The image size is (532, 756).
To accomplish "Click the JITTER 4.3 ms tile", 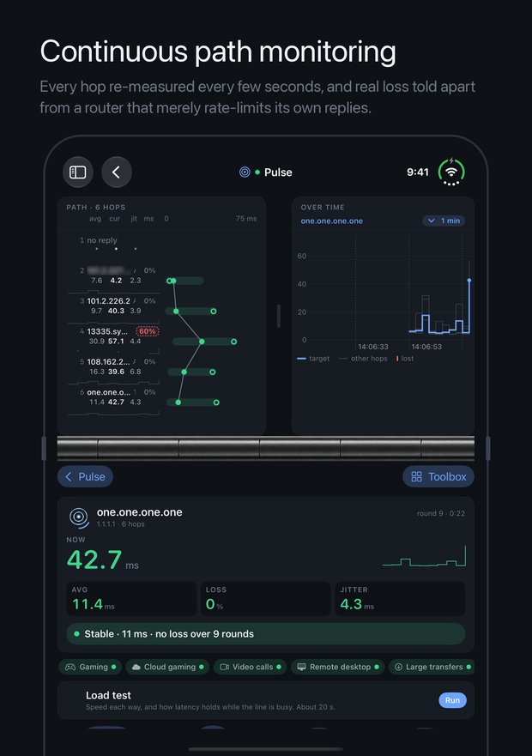I will [x=400, y=599].
